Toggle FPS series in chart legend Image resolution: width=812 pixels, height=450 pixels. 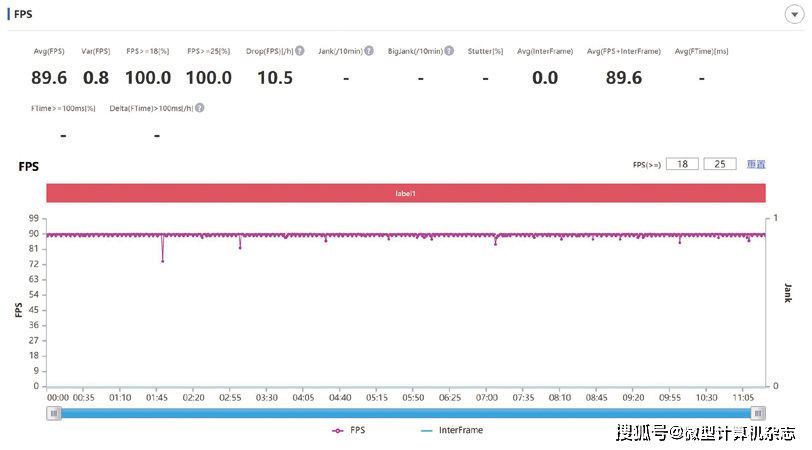click(352, 431)
